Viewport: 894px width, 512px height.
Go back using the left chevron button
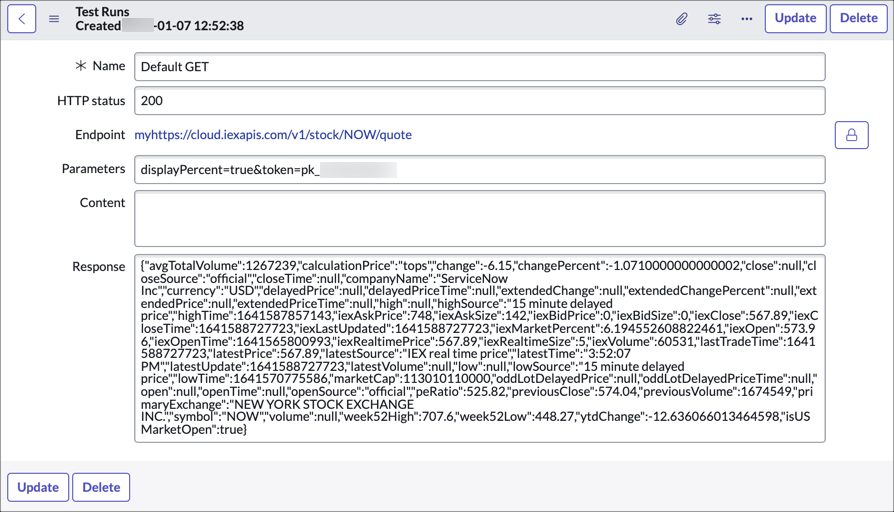[x=22, y=19]
